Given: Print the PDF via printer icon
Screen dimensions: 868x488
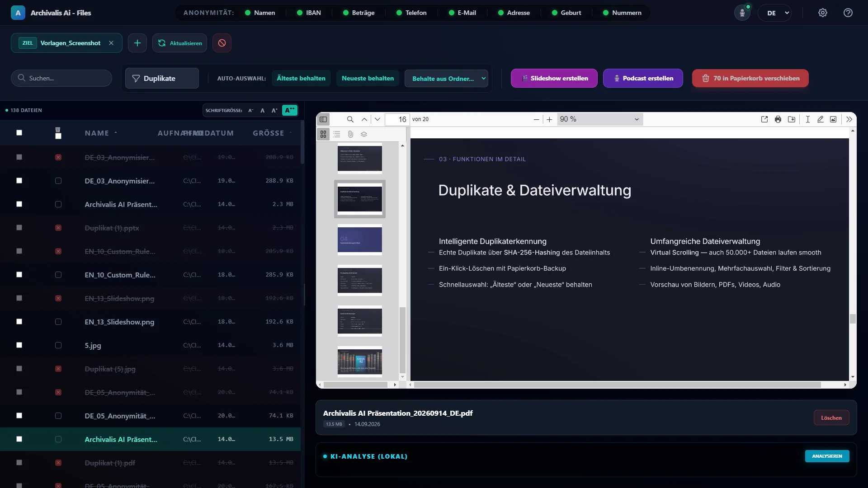Looking at the screenshot, I should (x=778, y=119).
